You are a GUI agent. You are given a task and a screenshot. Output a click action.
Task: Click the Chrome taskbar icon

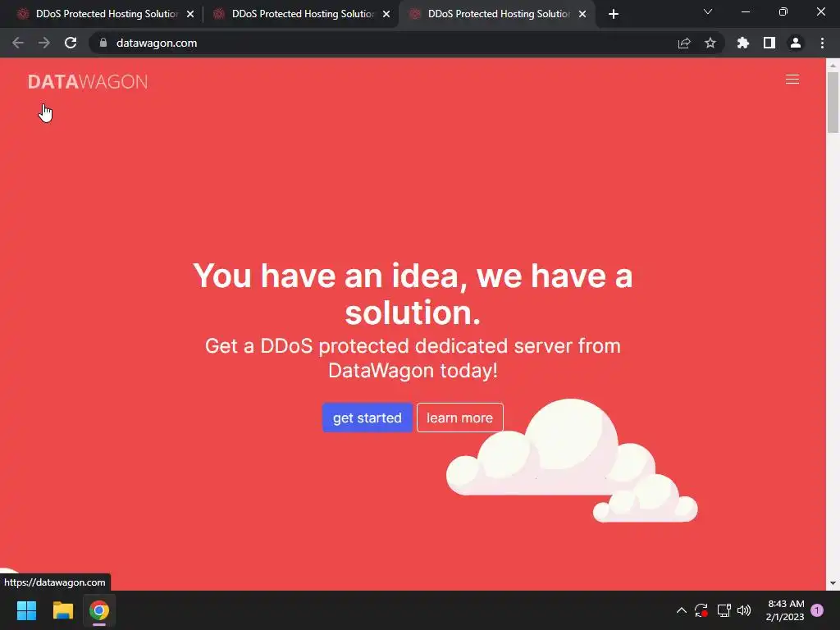99,610
